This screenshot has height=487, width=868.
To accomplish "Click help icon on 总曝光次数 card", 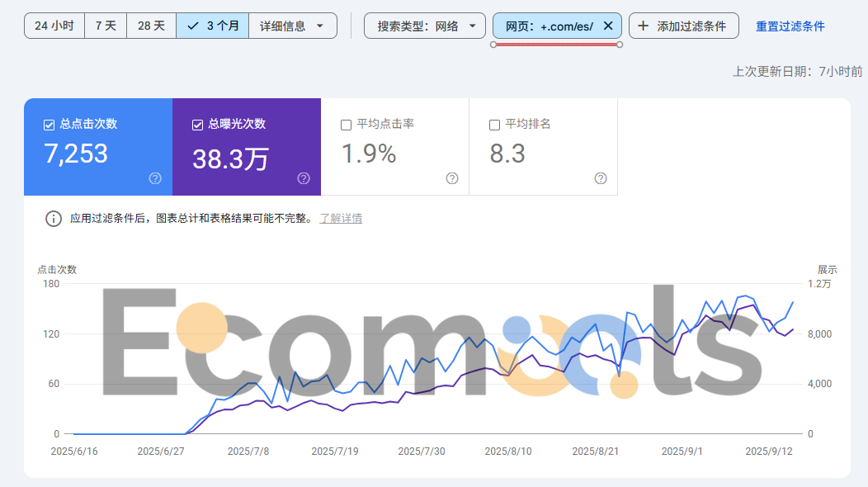I will coord(304,178).
